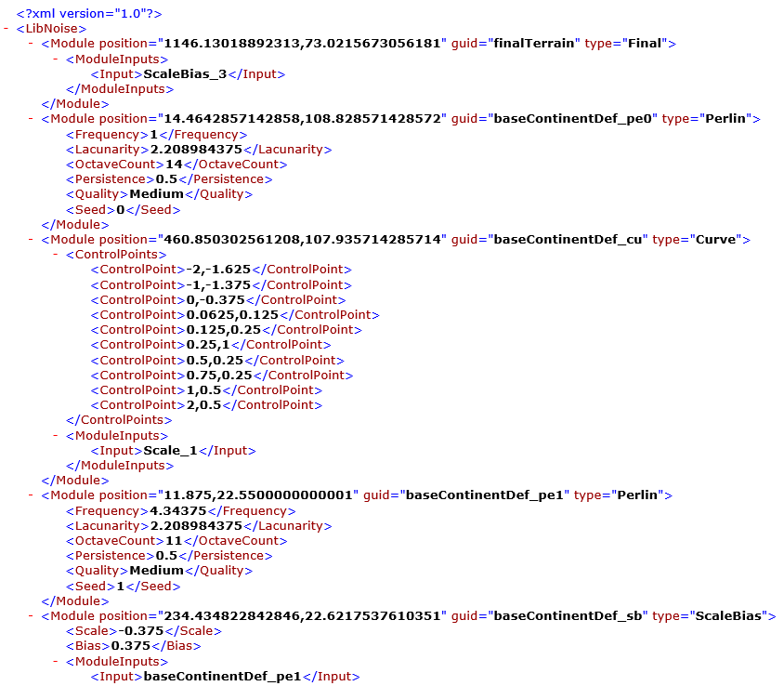Select the guid value "baseContinentDef_pe0"
This screenshot has height=686, width=784.
tap(572, 119)
